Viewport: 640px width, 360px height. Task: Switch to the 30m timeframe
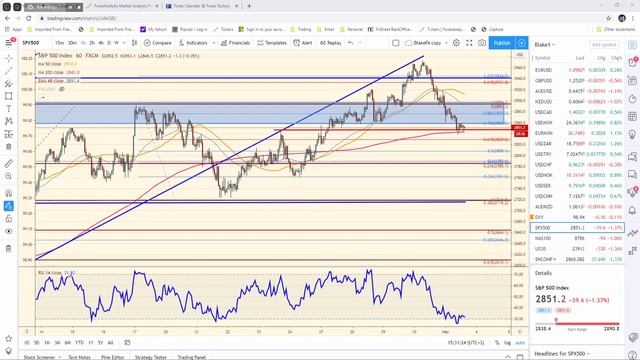[72, 43]
